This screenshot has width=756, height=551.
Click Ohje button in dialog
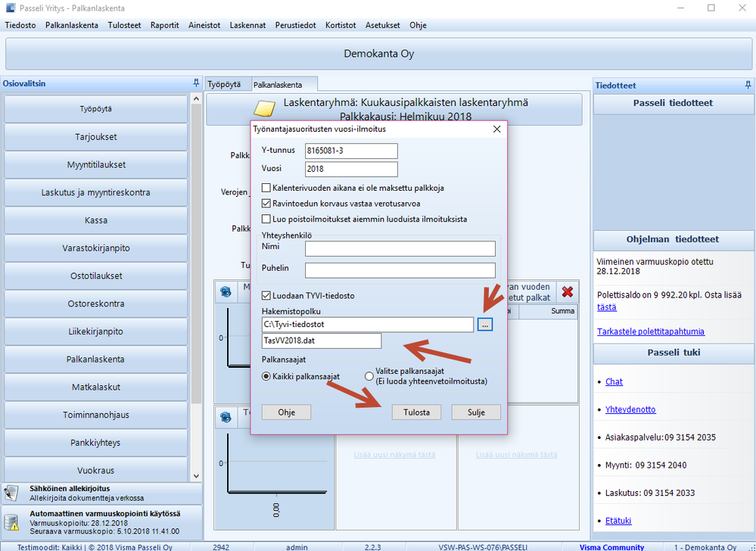point(286,412)
